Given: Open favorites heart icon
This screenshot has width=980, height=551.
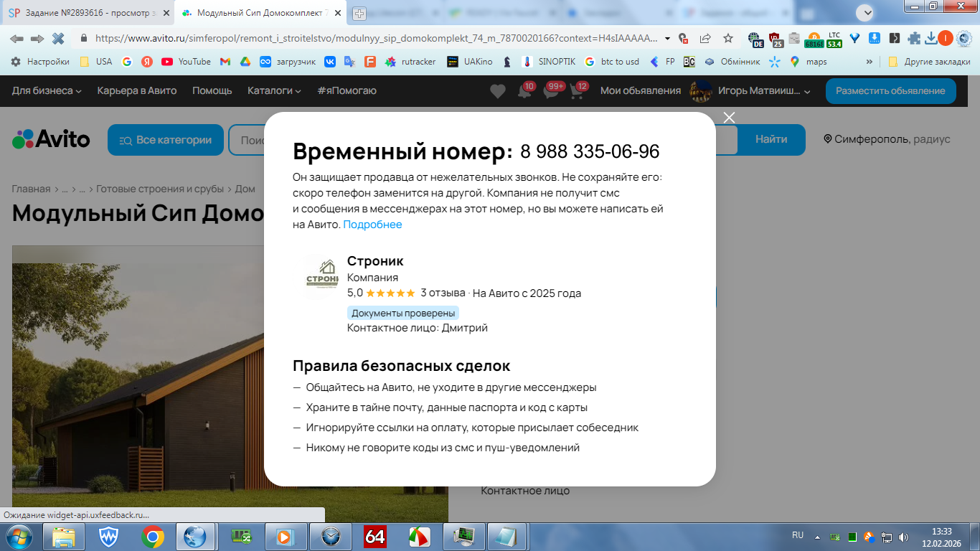Looking at the screenshot, I should tap(497, 91).
